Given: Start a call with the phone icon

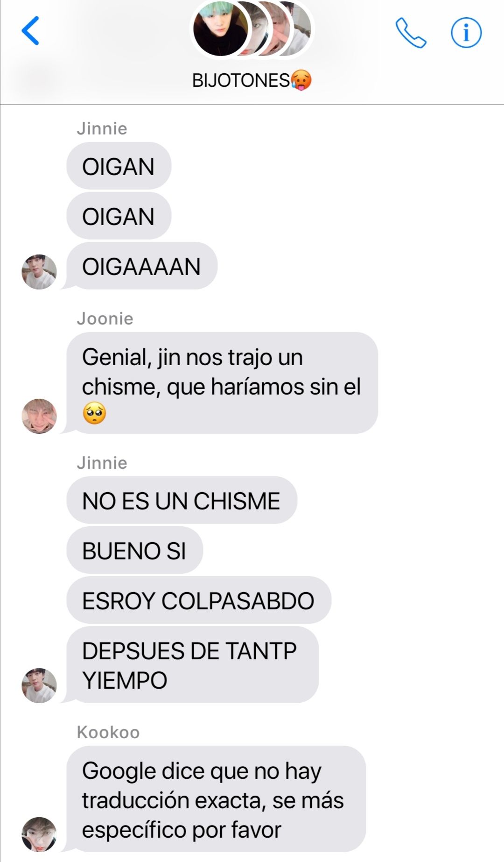Looking at the screenshot, I should [411, 33].
